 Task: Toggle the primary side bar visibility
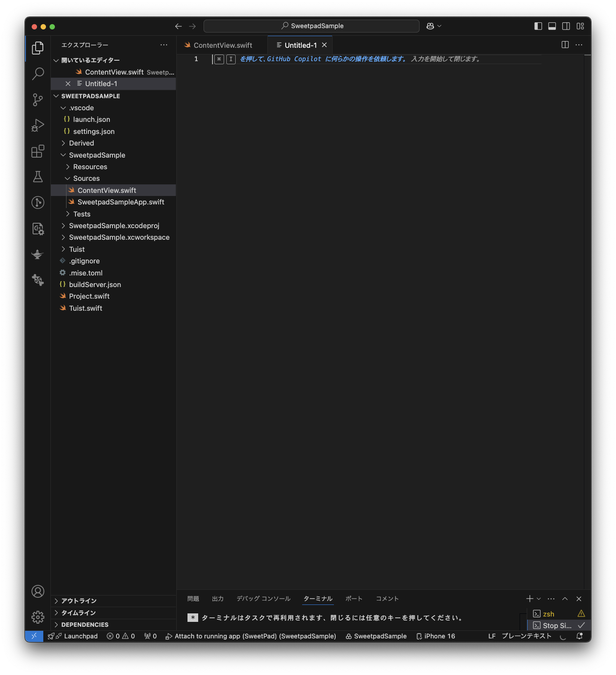537,26
